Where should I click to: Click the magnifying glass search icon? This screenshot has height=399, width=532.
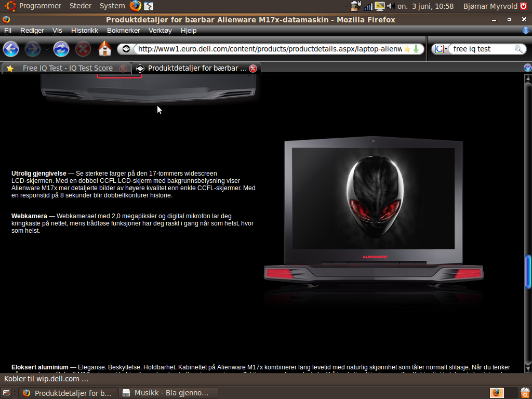(x=518, y=49)
